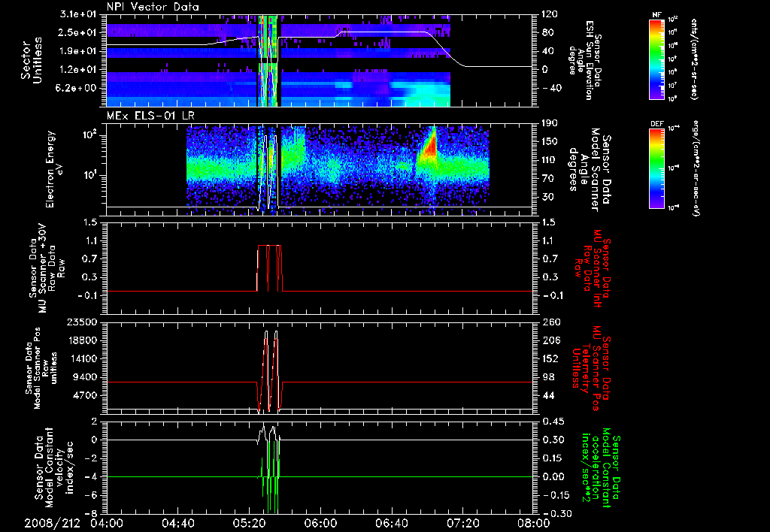Click the bright green-red stripe in NPI spectrogram
770x532 pixels.
click(x=268, y=60)
